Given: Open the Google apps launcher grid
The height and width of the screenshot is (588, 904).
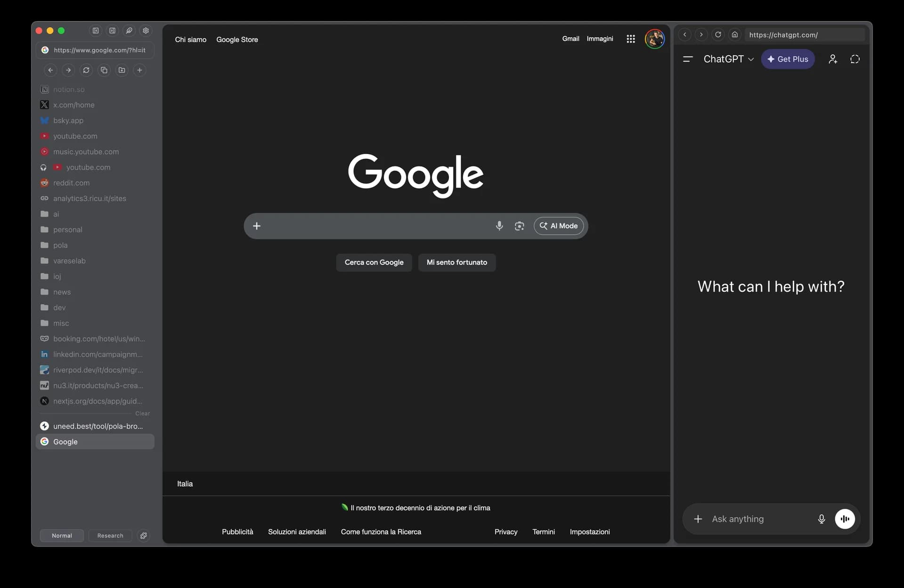Looking at the screenshot, I should coord(631,39).
